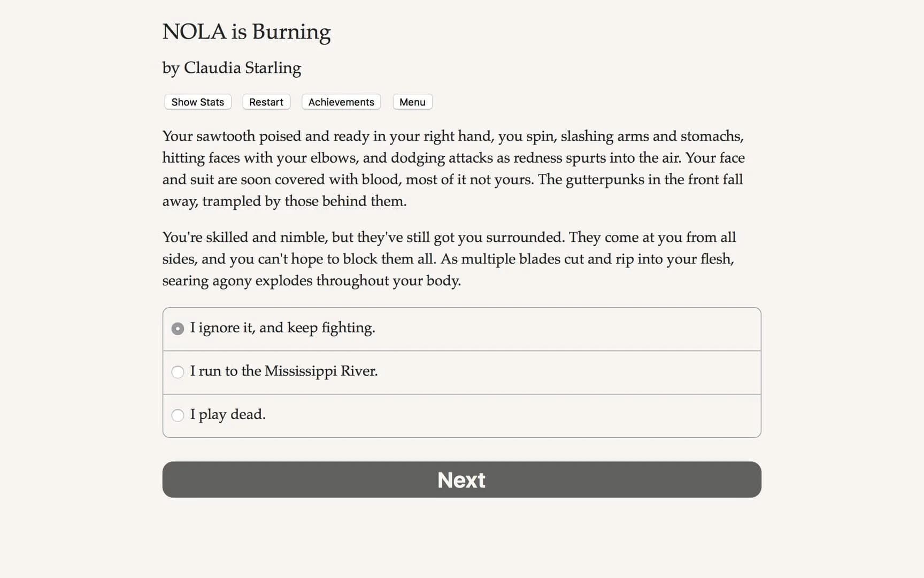Open the Menu
Image resolution: width=924 pixels, height=578 pixels.
(x=412, y=102)
